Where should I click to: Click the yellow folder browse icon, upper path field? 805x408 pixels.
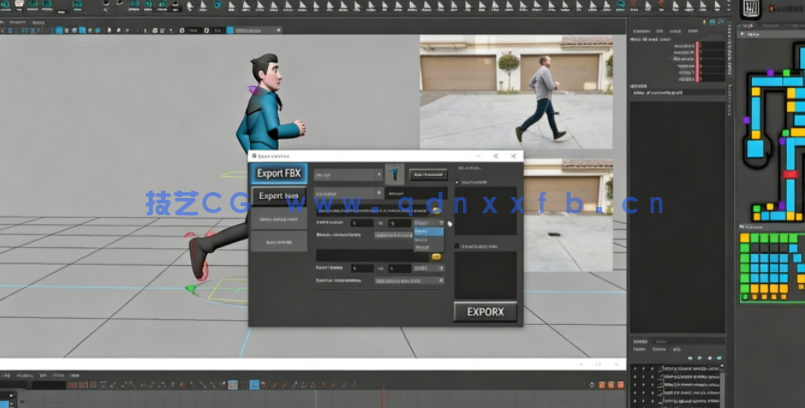tap(437, 210)
